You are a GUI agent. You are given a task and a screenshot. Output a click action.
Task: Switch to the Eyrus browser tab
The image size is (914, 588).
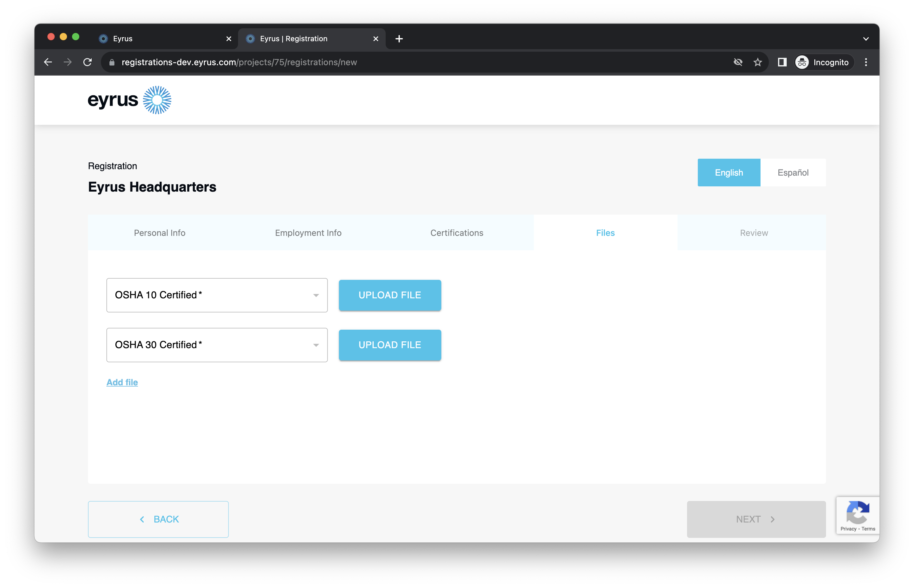(x=164, y=38)
